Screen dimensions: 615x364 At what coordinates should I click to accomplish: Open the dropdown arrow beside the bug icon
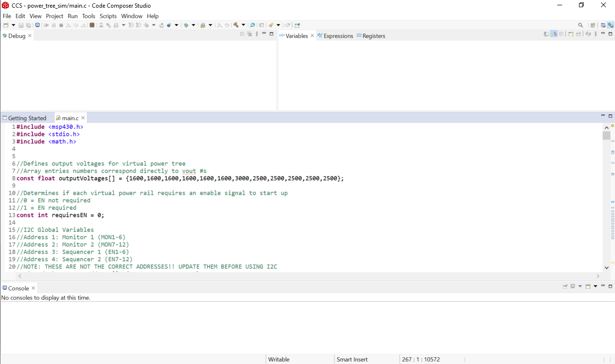click(194, 24)
